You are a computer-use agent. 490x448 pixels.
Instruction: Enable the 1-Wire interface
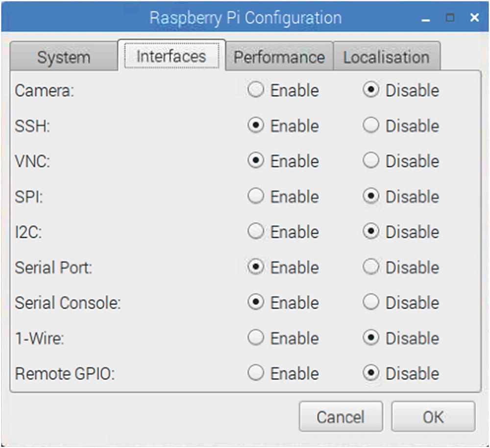(x=256, y=338)
